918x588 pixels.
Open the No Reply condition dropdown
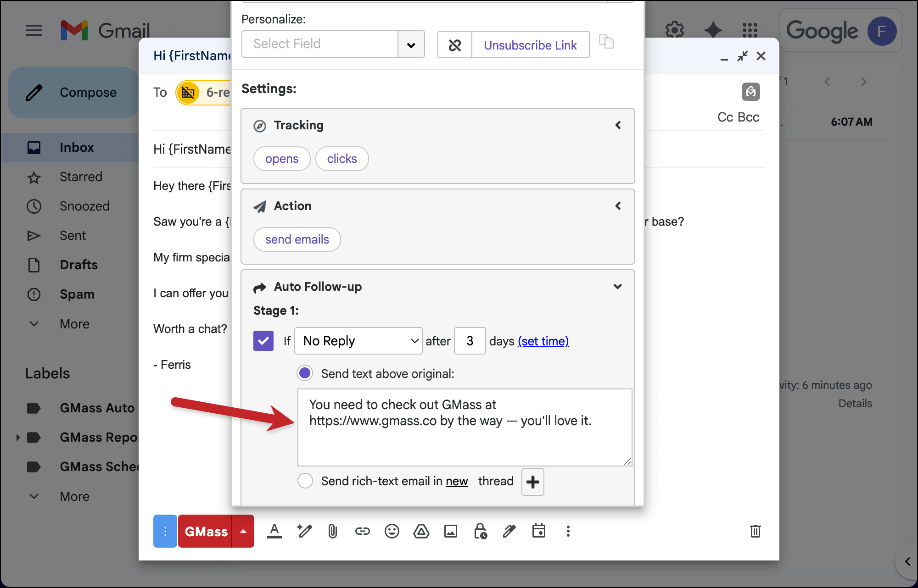[358, 341]
